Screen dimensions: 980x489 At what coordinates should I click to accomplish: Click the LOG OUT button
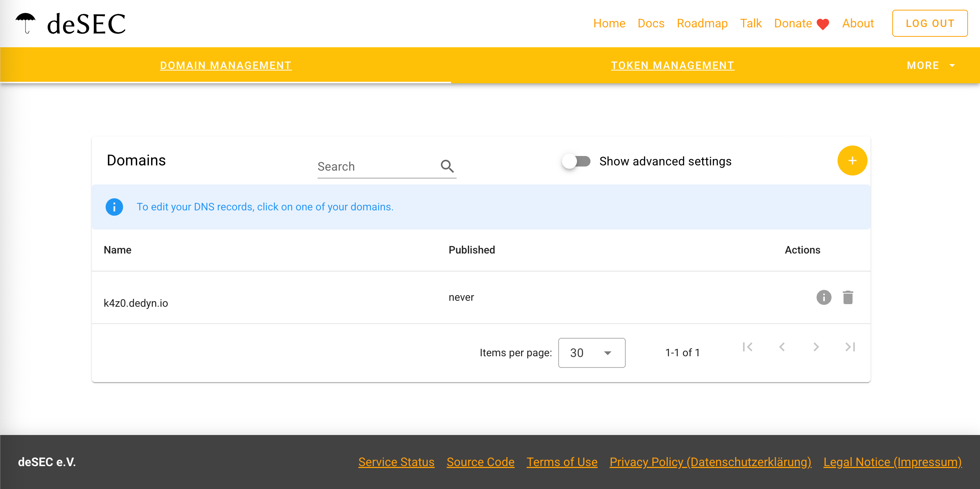929,23
